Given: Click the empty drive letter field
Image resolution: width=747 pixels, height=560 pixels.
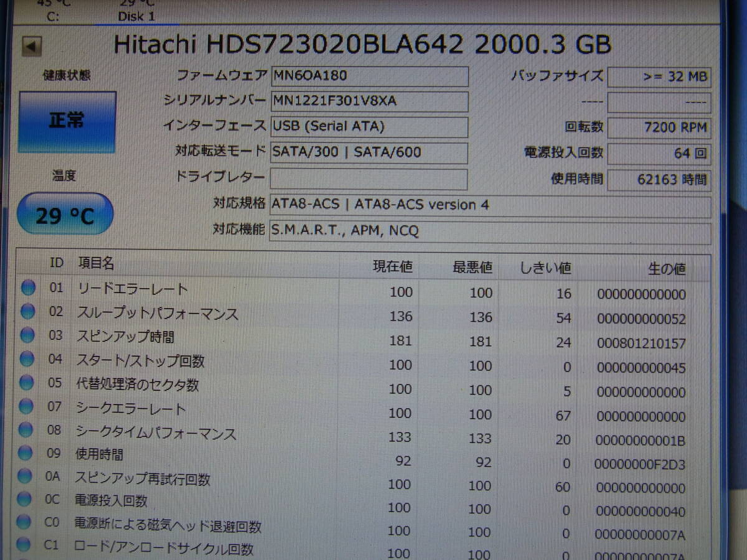Looking at the screenshot, I should (x=369, y=179).
